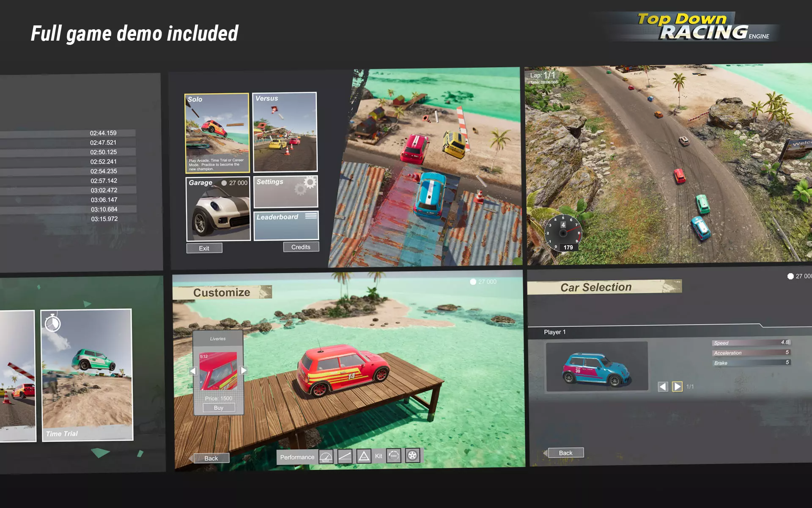Click the Speed stat bar
The height and width of the screenshot is (508, 812).
click(x=751, y=342)
